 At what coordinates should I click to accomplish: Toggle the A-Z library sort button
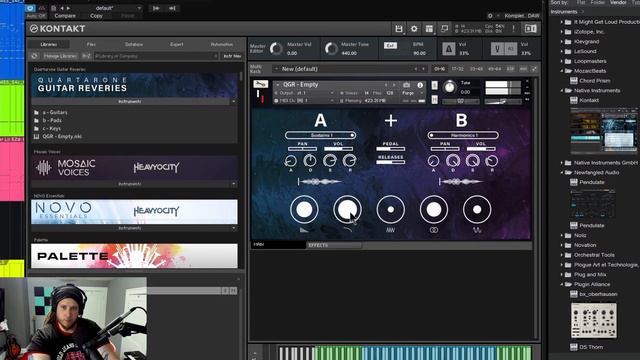pyautogui.click(x=86, y=56)
